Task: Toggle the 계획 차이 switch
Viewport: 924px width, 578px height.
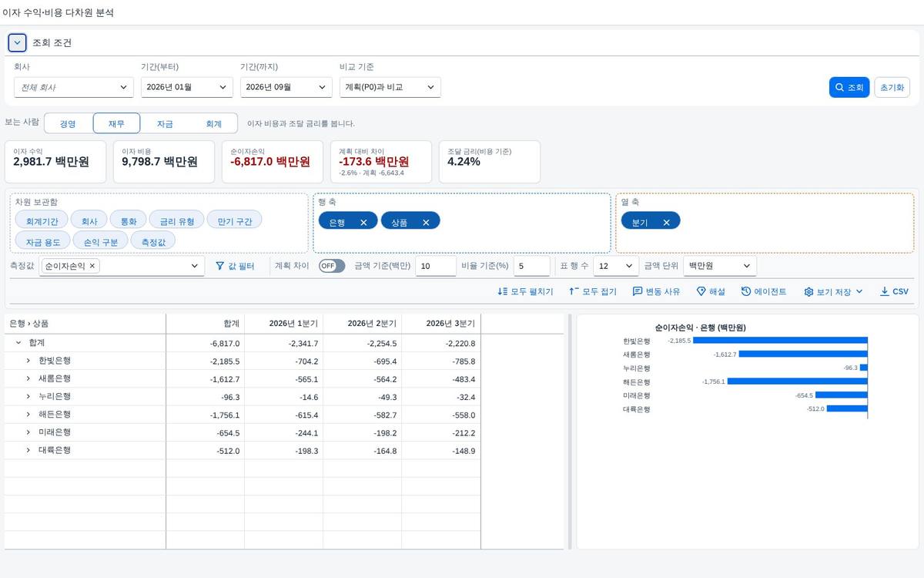Action: 332,266
